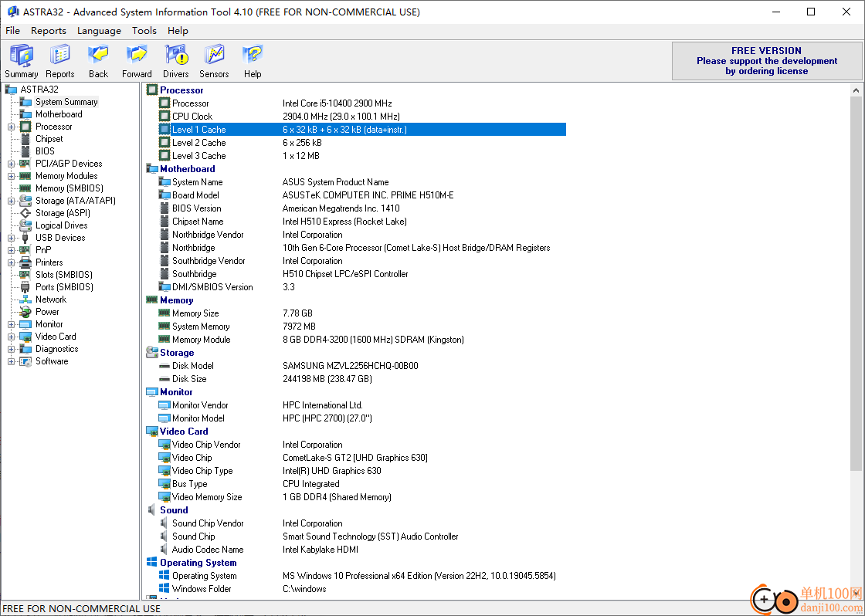This screenshot has height=616, width=865.
Task: Click the Monitor section header icon
Action: [x=151, y=392]
